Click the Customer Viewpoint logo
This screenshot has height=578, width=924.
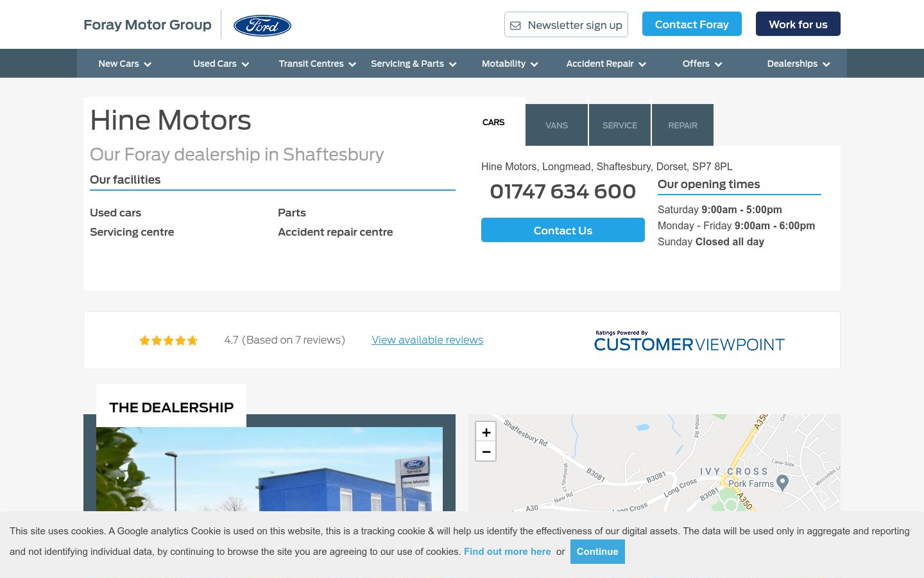(x=689, y=341)
